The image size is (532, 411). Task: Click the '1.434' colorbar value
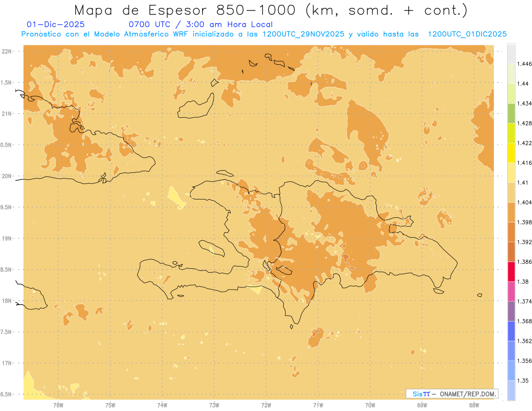pos(525,103)
